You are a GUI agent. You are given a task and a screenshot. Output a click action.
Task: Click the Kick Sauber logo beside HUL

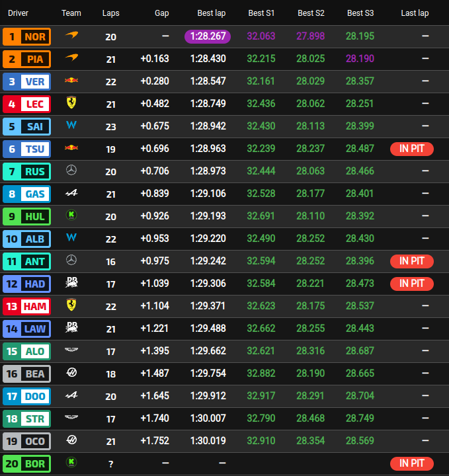coord(71,216)
